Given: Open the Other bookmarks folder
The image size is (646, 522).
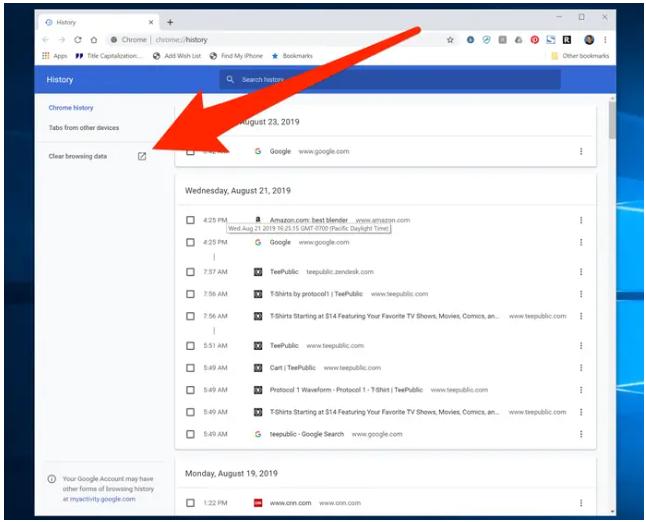Looking at the screenshot, I should [x=580, y=56].
